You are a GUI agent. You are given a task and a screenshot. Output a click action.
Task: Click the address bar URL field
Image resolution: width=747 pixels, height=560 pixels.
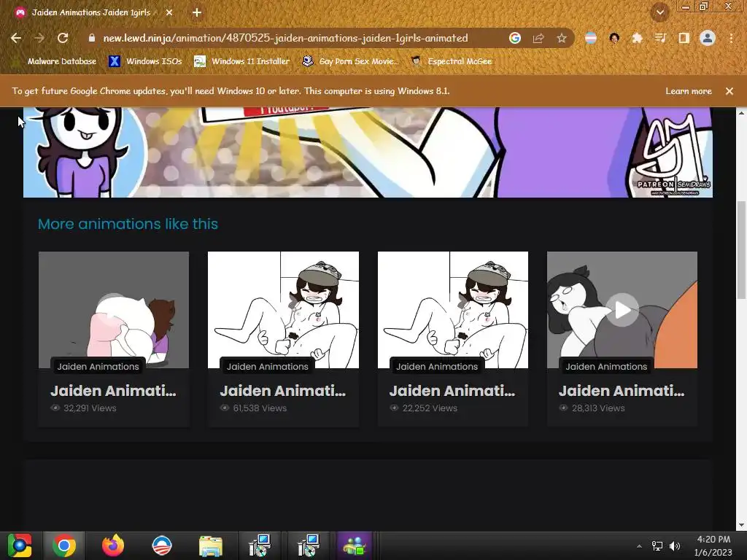pos(286,38)
